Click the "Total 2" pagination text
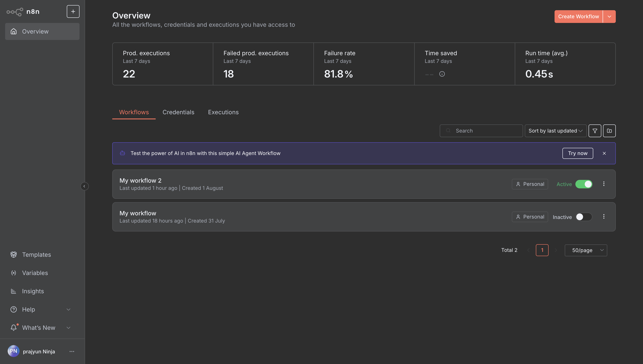 coord(509,250)
